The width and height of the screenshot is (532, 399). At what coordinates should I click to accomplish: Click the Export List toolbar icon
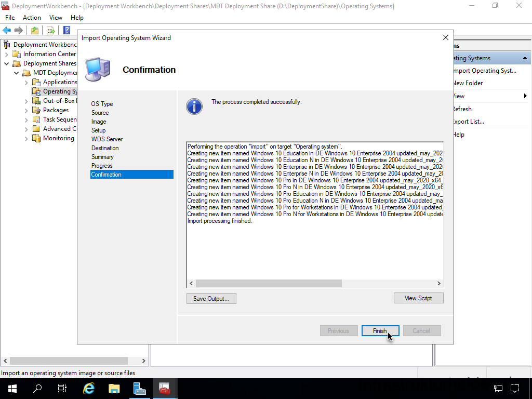click(x=50, y=31)
